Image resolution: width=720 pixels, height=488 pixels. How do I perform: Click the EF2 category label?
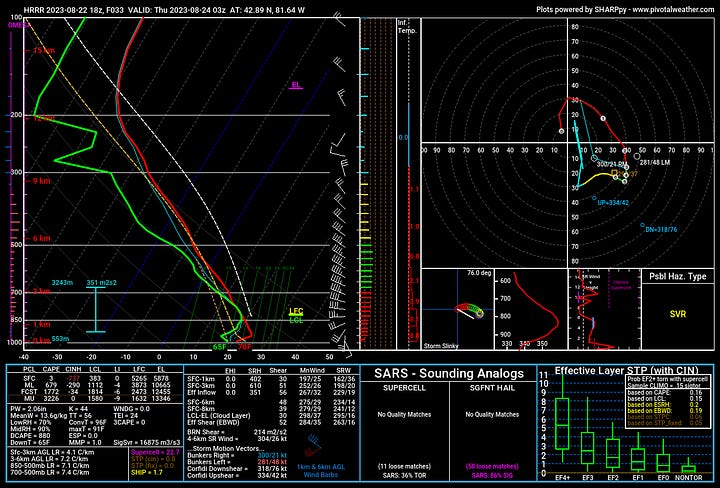613,477
